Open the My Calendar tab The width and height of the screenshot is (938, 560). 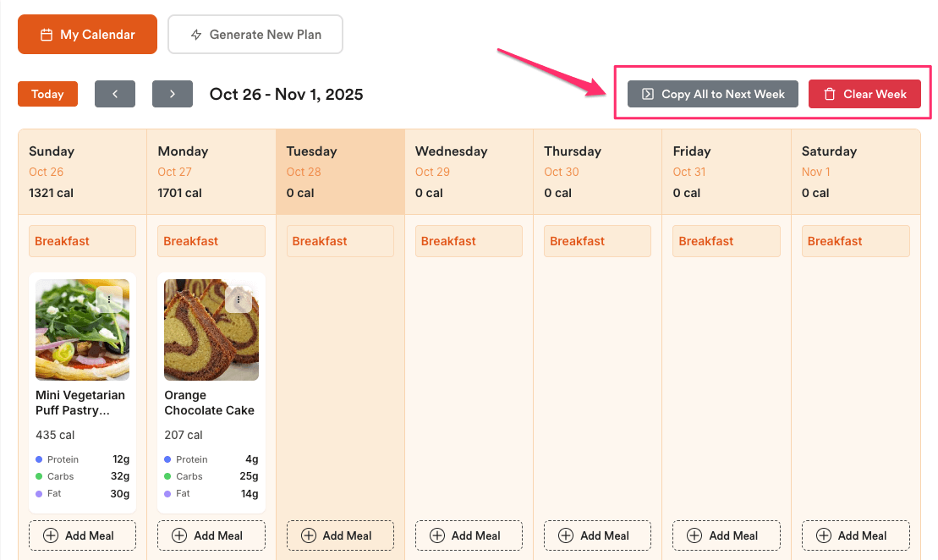point(88,35)
